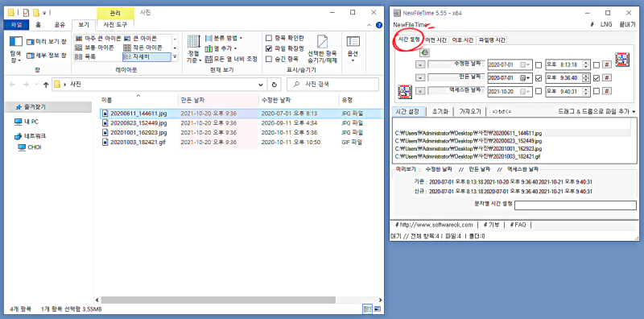
Task: Expand the layout gallery more arrow
Action: (175, 56)
